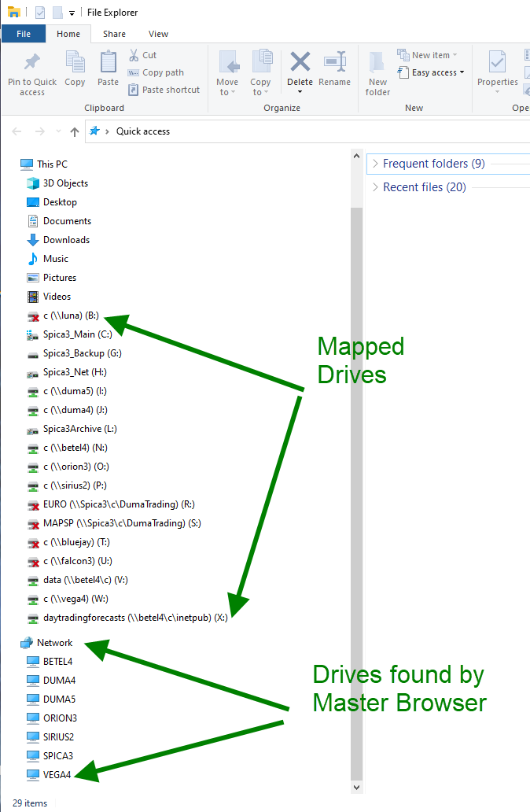Click the Back navigation arrow
Screen dimensions: 530x812
click(17, 131)
